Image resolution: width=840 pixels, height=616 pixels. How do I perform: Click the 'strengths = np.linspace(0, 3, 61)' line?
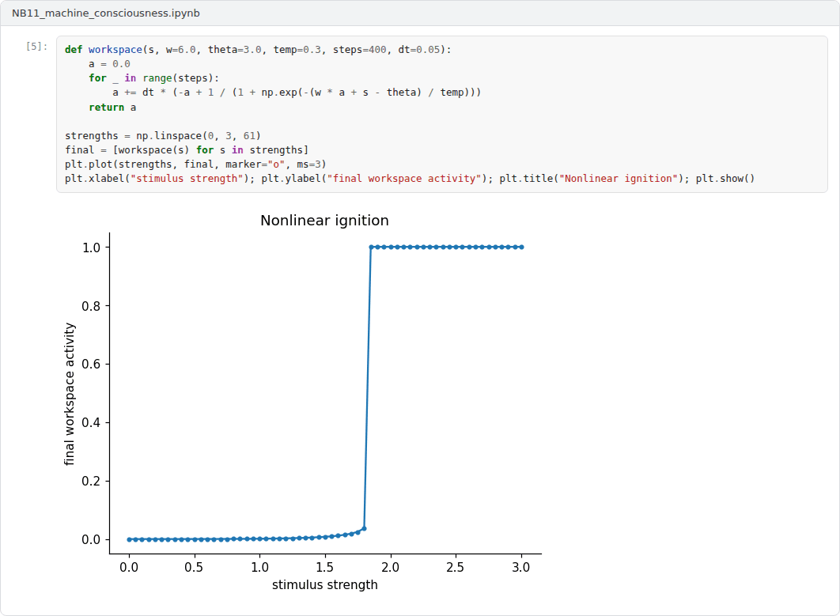(163, 135)
